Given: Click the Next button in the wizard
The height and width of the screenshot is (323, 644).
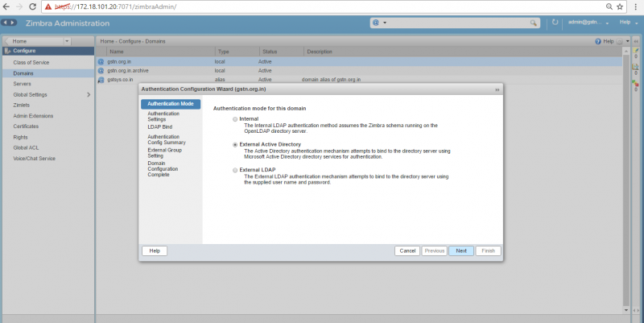Looking at the screenshot, I should click(x=461, y=251).
